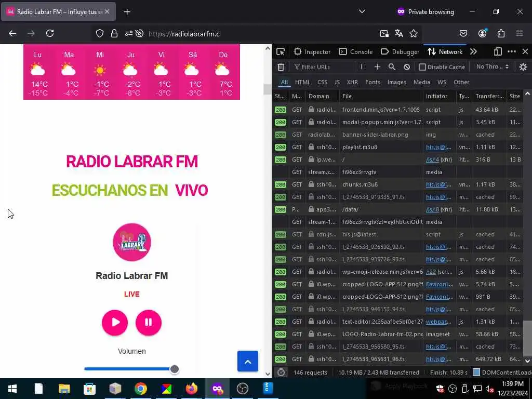Click the Volumen slider handle

pyautogui.click(x=175, y=369)
